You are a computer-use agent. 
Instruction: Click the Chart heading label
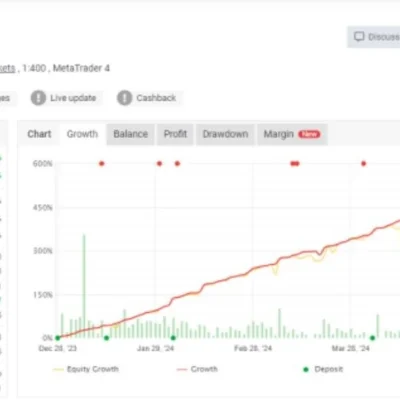[39, 134]
